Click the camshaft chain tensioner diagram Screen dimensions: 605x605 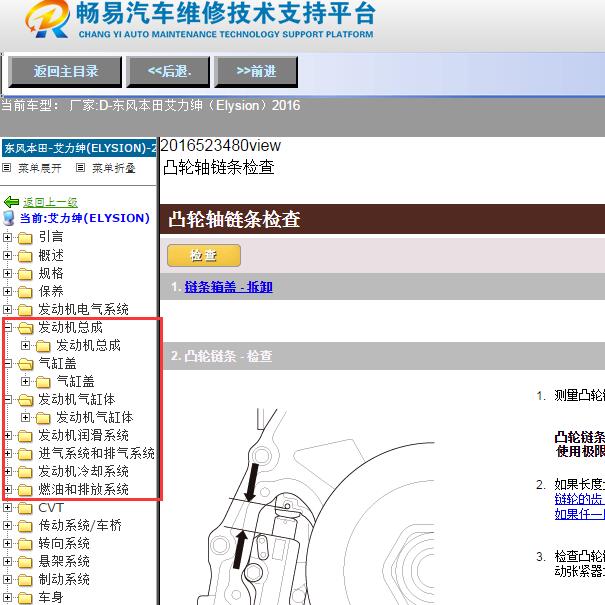pos(316,507)
